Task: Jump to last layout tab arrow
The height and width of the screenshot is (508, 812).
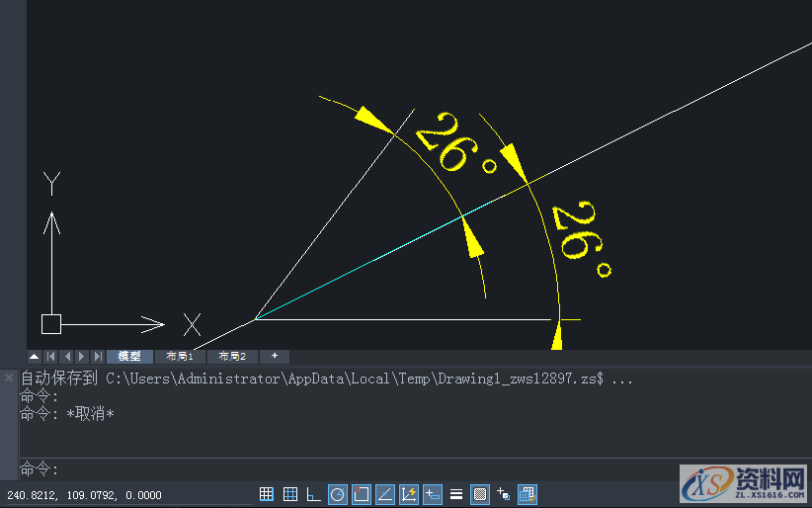Action: click(x=97, y=356)
